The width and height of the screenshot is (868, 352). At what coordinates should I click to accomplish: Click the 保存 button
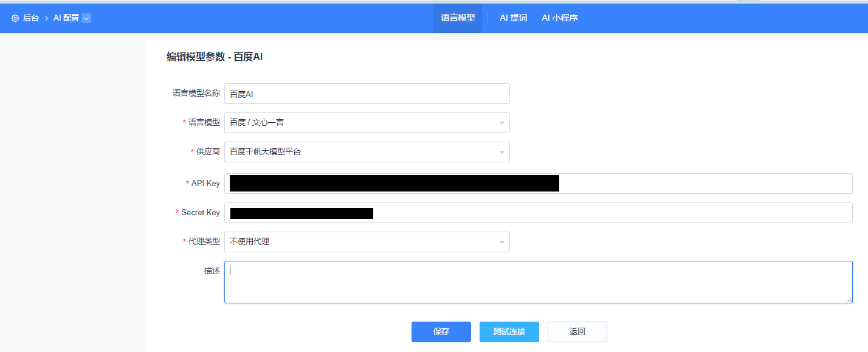(441, 332)
